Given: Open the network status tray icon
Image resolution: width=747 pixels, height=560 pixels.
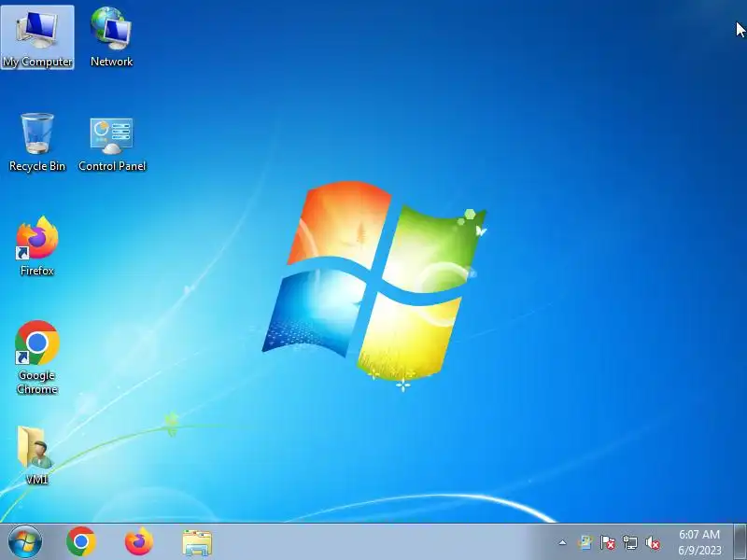Looking at the screenshot, I should click(x=629, y=542).
